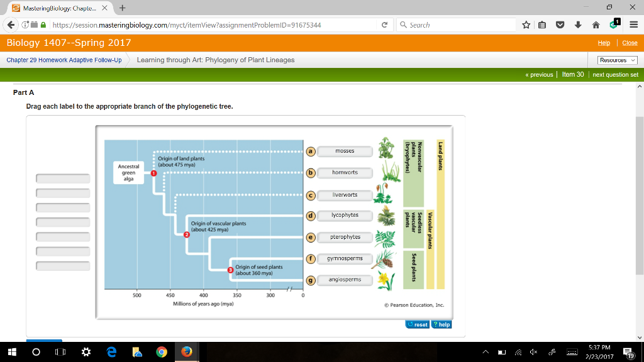
Task: Reset the drag-and-drop activity
Action: coord(416,324)
